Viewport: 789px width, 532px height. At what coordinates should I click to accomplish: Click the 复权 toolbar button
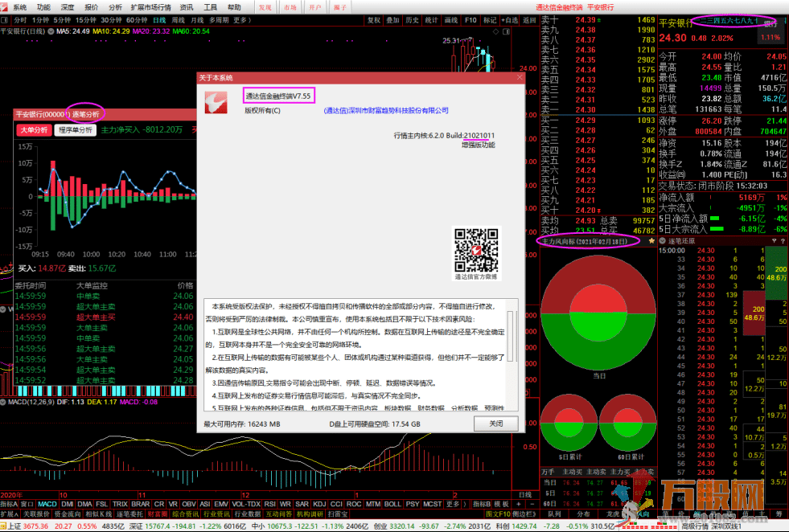click(x=374, y=20)
